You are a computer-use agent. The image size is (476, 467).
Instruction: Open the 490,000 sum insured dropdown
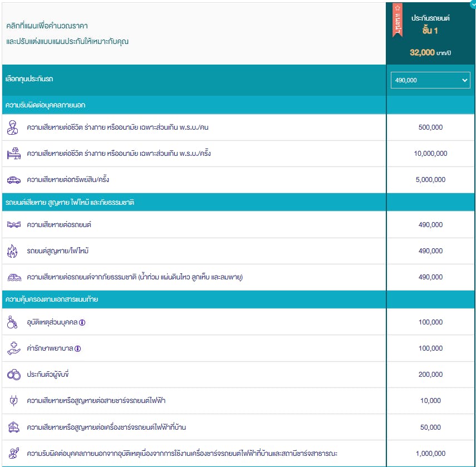[430, 80]
